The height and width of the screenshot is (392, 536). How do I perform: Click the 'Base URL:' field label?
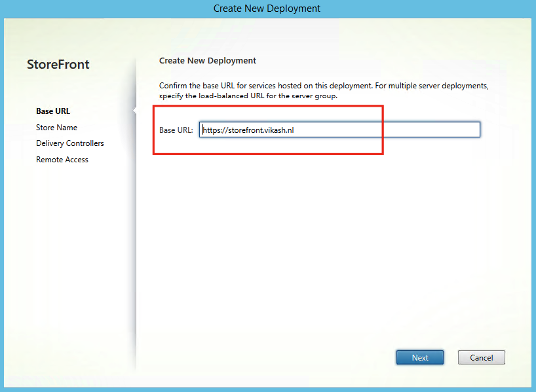tap(176, 130)
